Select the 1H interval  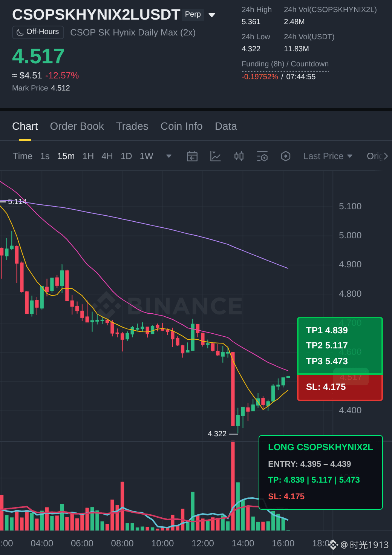pos(88,156)
